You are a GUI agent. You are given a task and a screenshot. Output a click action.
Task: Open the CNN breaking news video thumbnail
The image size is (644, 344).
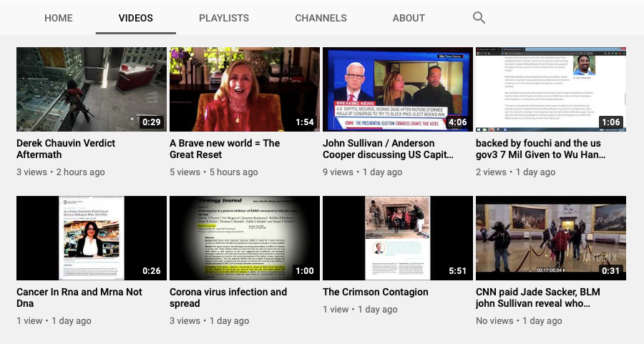point(398,89)
